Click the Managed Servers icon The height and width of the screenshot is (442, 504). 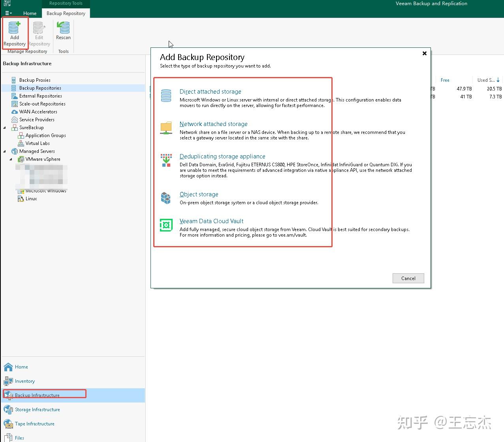point(14,151)
